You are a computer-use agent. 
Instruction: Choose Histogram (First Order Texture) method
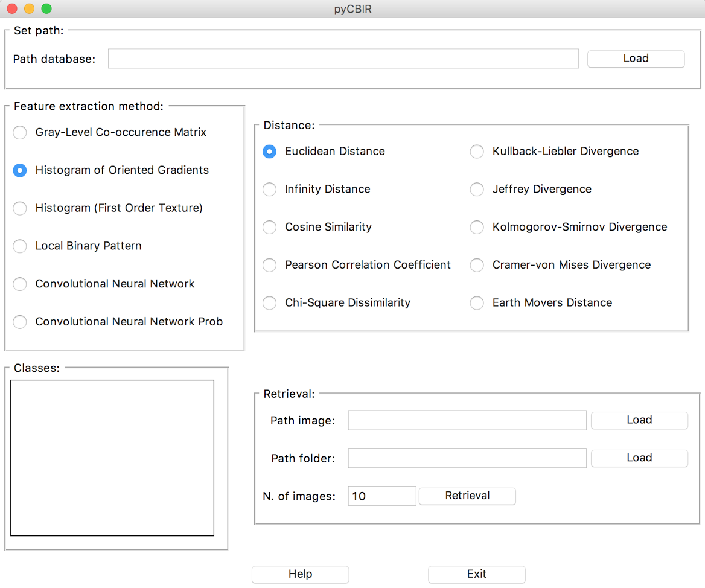point(20,208)
